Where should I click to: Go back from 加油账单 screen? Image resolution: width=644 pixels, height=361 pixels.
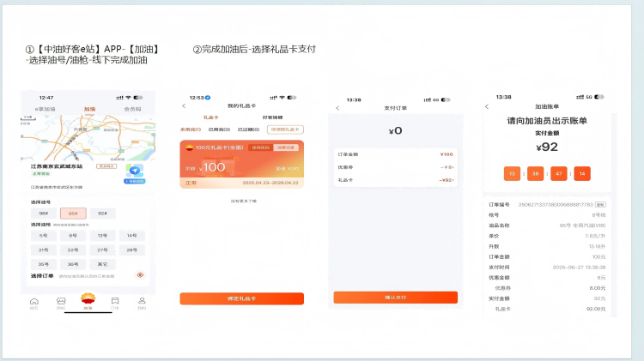(487, 106)
